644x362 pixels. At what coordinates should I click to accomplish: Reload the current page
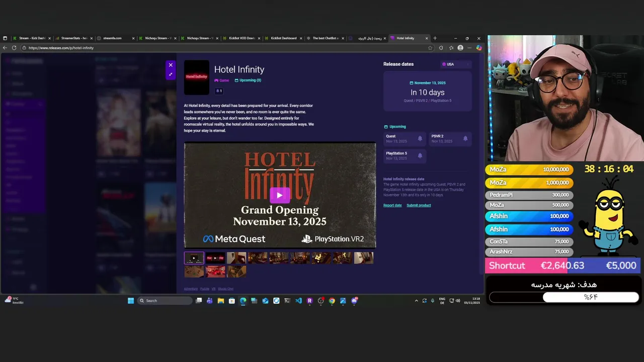tap(14, 48)
